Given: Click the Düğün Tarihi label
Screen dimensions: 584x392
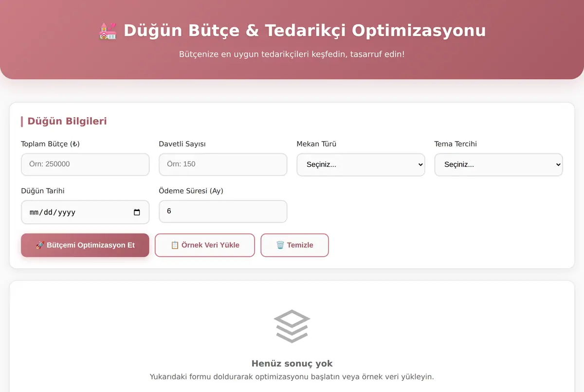Looking at the screenshot, I should [43, 191].
